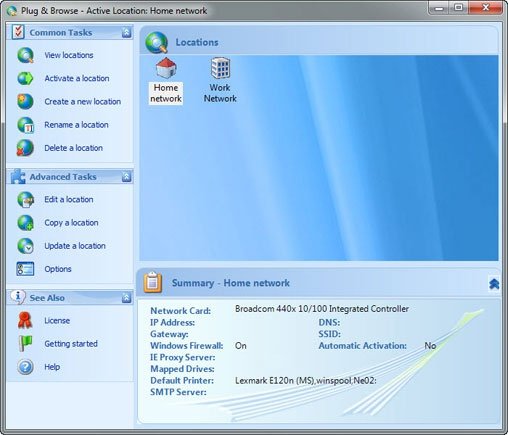Select the Work Network location
The height and width of the screenshot is (435, 508).
(220, 80)
